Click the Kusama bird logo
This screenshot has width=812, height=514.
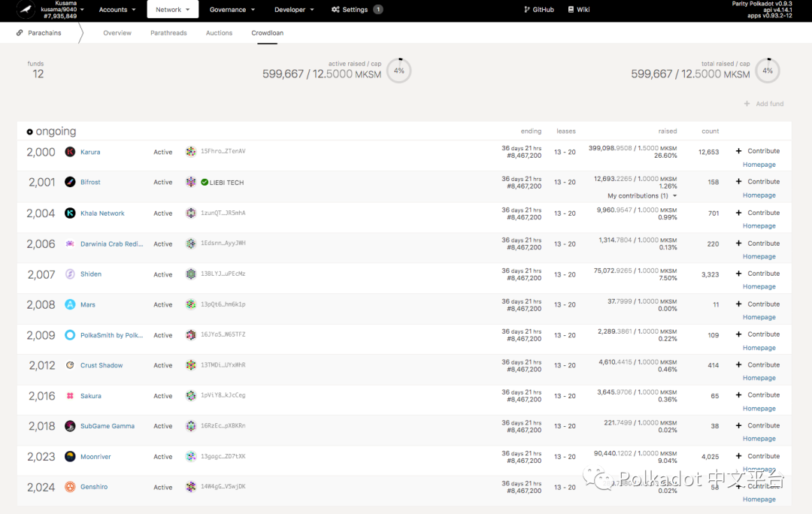point(26,9)
